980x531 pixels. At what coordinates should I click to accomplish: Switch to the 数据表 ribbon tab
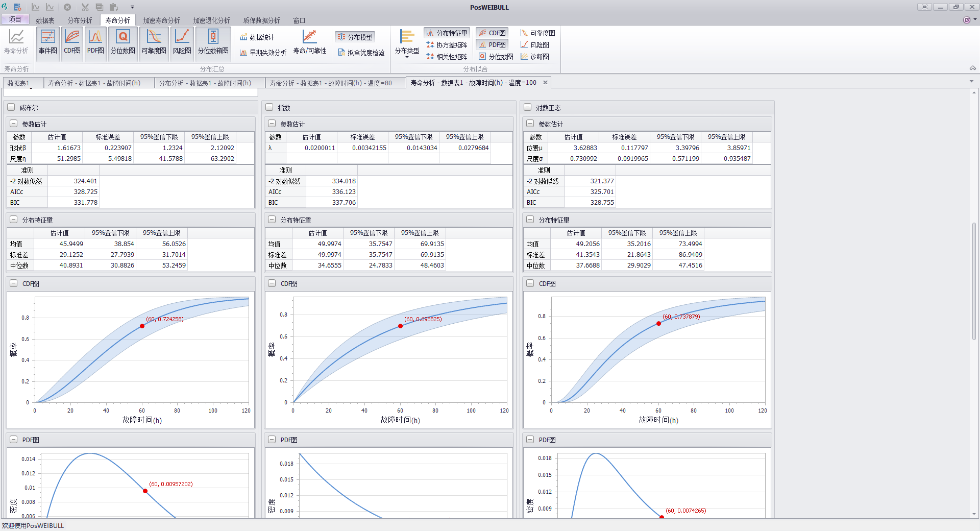pos(45,20)
